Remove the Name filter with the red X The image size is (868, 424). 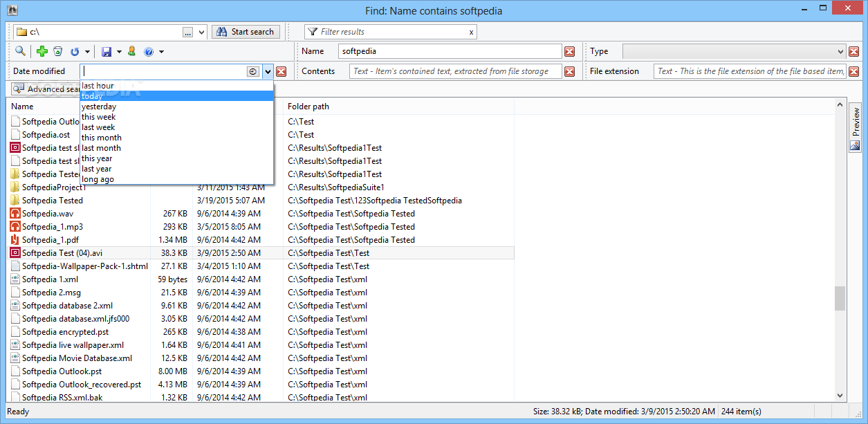[569, 51]
